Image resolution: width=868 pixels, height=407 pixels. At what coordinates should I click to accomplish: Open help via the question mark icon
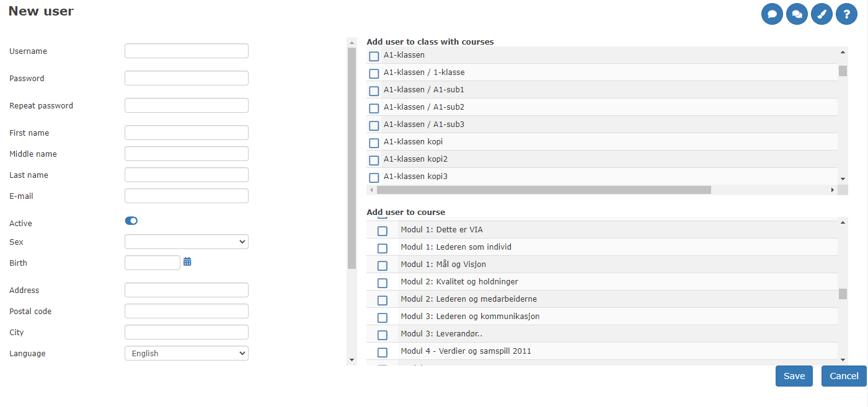pyautogui.click(x=846, y=14)
